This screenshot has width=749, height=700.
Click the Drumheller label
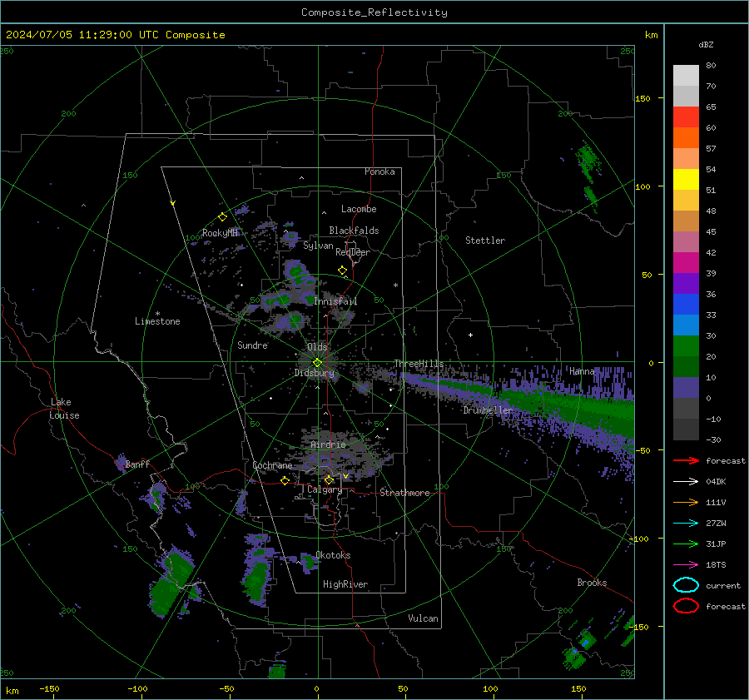(488, 410)
